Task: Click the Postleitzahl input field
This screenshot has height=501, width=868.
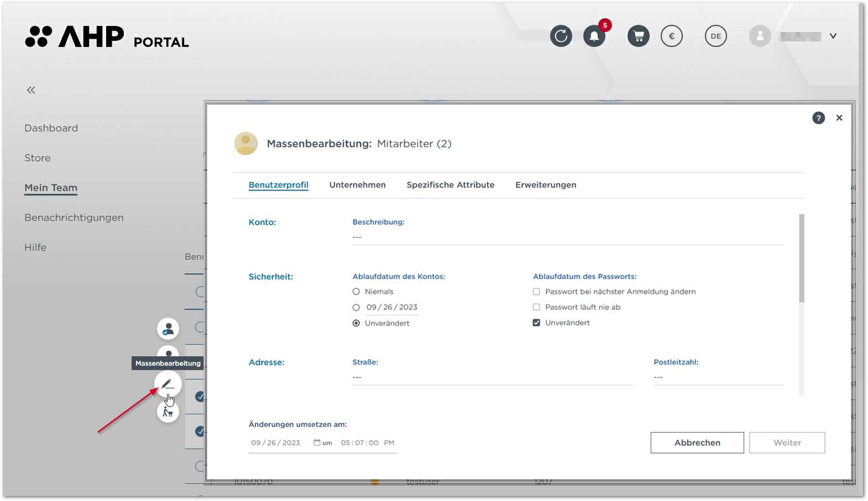Action: pos(719,378)
